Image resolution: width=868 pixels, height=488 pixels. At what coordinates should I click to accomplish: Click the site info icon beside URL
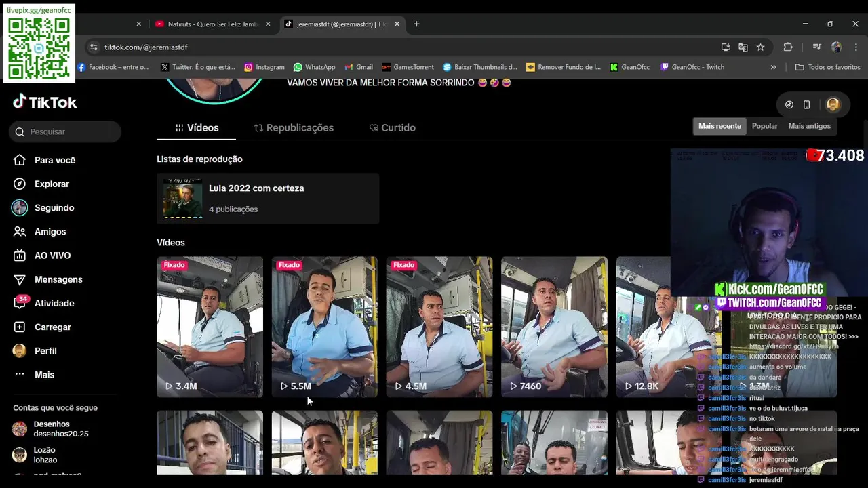pos(94,47)
